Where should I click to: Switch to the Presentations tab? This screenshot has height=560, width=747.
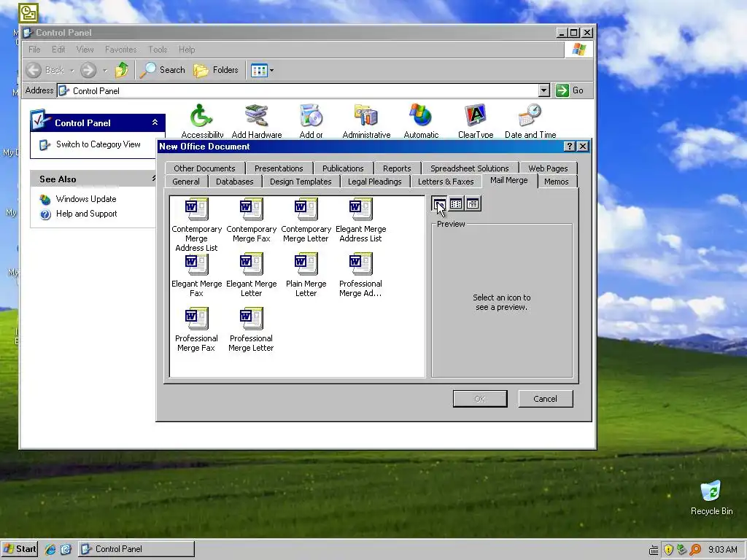(279, 168)
